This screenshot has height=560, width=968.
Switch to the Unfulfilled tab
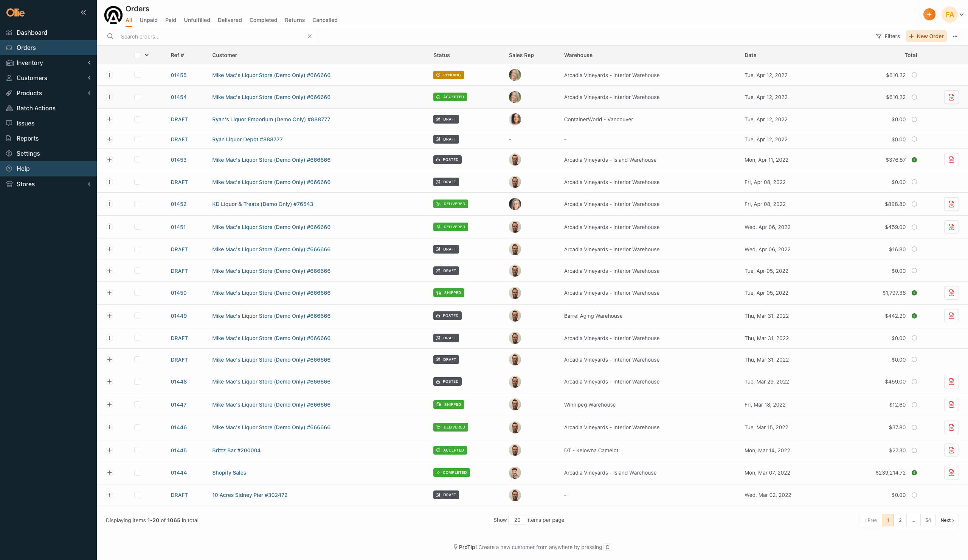[197, 20]
